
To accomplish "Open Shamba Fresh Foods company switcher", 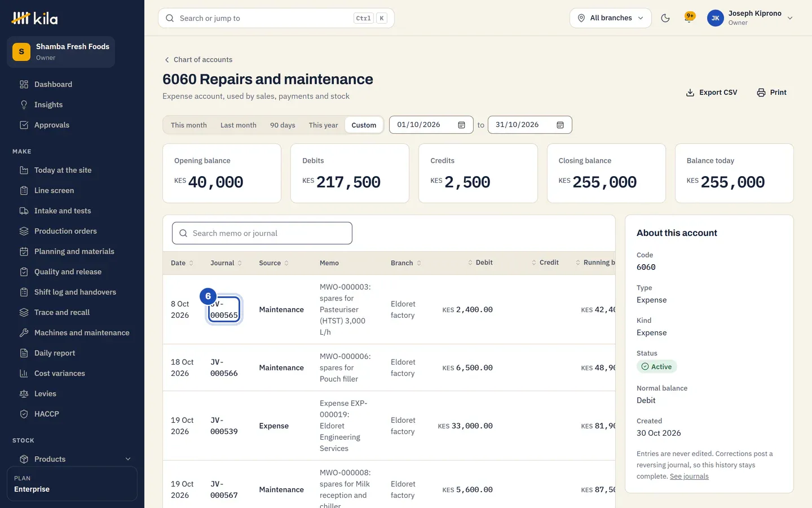I will 61,52.
